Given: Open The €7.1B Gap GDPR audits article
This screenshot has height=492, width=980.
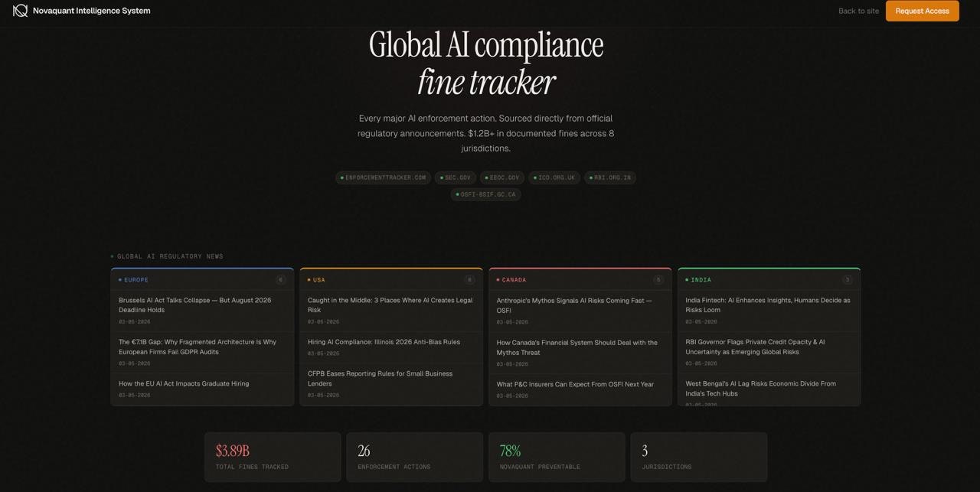Looking at the screenshot, I should [x=202, y=352].
